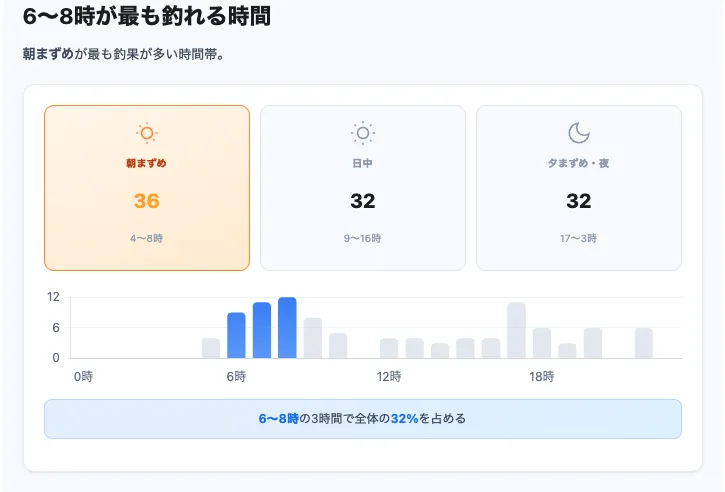Viewport: 725px width, 492px height.
Task: Click the blue 6時 bar in chart
Action: [x=236, y=335]
